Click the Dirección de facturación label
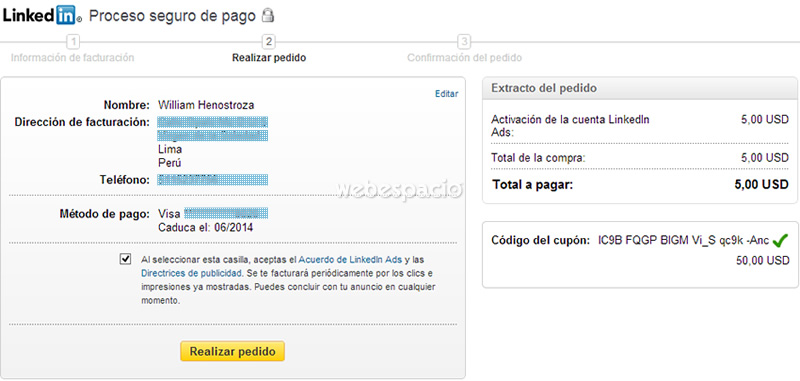This screenshot has width=800, height=381. 82,122
